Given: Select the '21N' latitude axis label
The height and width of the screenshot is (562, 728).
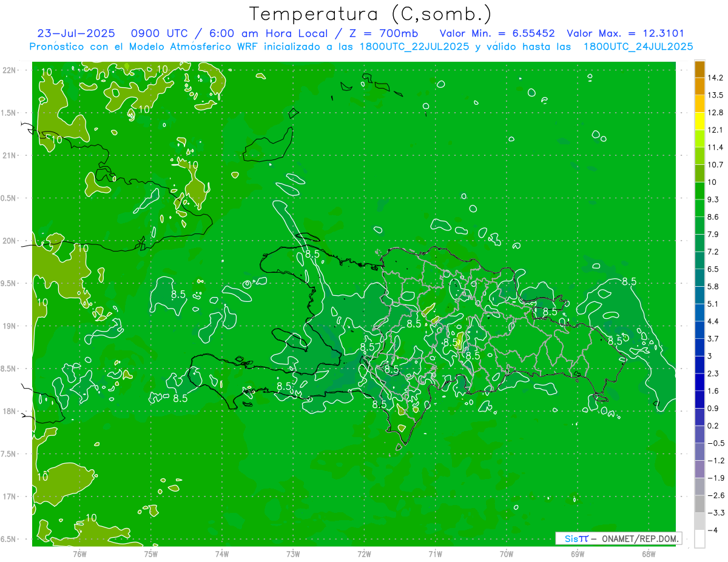Looking at the screenshot, I should point(10,155).
